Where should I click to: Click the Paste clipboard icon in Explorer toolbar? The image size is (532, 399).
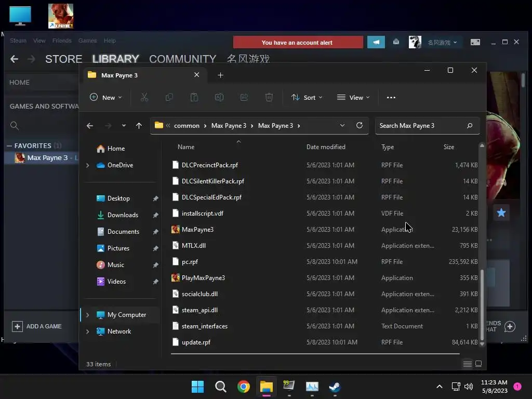coord(194,97)
